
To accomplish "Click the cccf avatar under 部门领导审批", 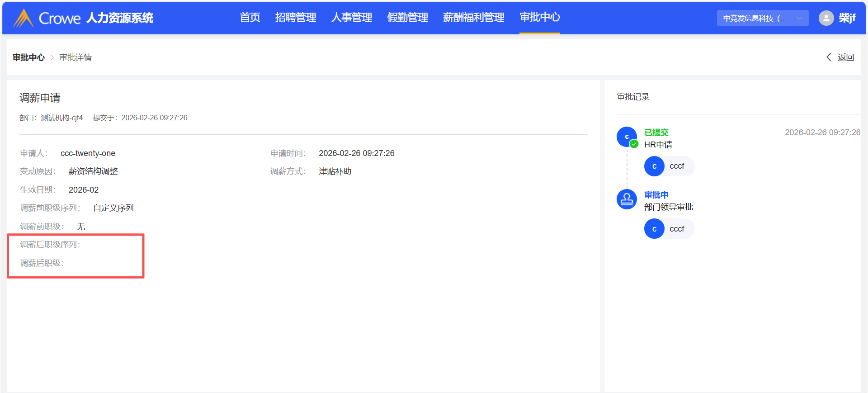I will click(x=654, y=229).
